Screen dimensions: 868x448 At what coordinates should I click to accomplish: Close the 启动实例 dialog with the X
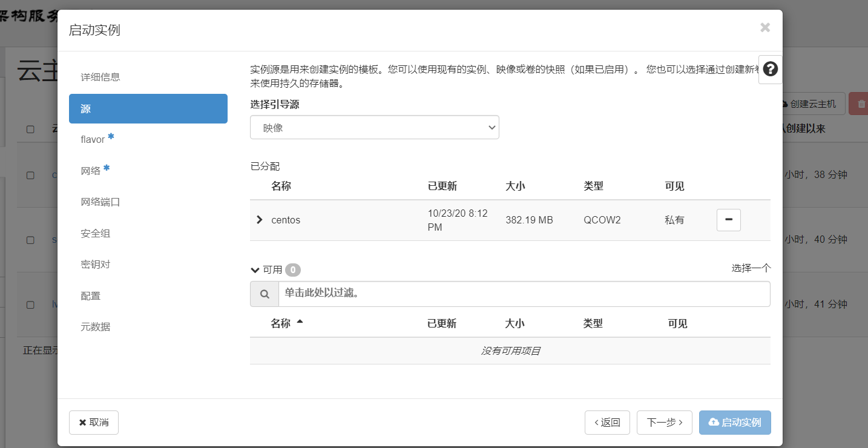(x=765, y=27)
